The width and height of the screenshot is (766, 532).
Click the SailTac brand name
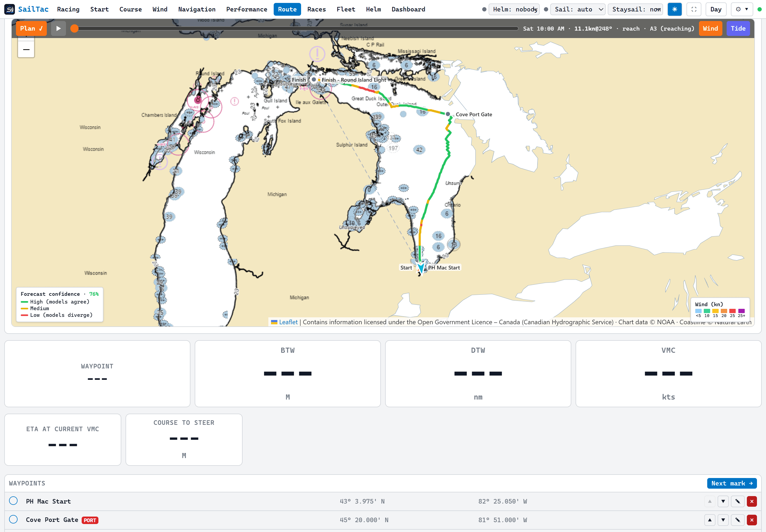[33, 9]
